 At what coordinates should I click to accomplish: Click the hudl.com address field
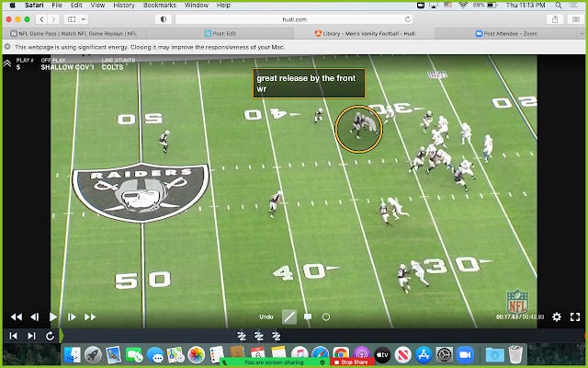pyautogui.click(x=294, y=19)
